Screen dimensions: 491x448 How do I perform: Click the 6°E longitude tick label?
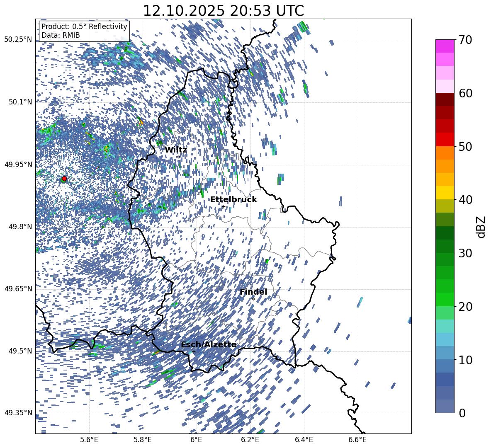point(196,440)
